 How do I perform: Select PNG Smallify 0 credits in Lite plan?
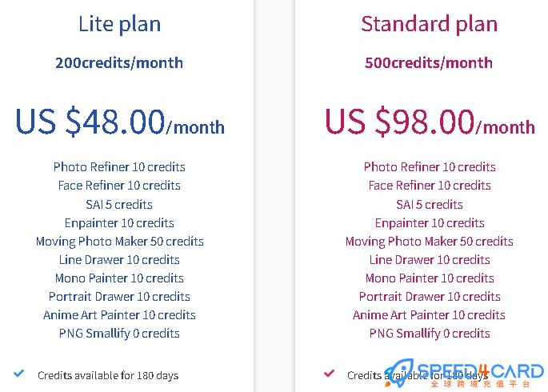(x=119, y=334)
